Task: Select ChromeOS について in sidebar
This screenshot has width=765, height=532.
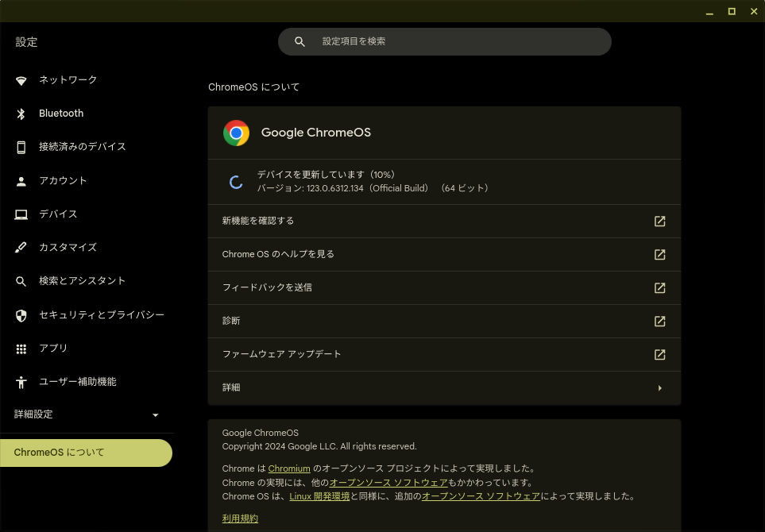Action: (86, 453)
